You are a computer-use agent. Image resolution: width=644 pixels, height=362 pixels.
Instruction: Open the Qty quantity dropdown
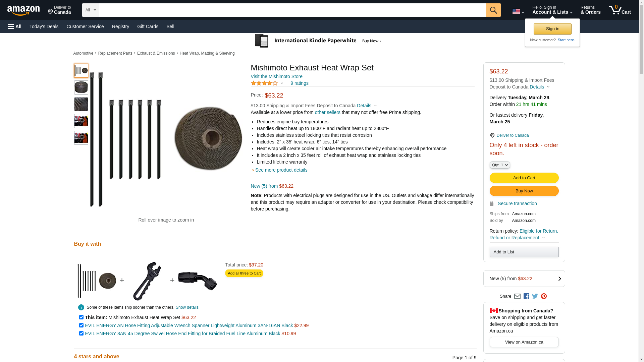coord(500,165)
